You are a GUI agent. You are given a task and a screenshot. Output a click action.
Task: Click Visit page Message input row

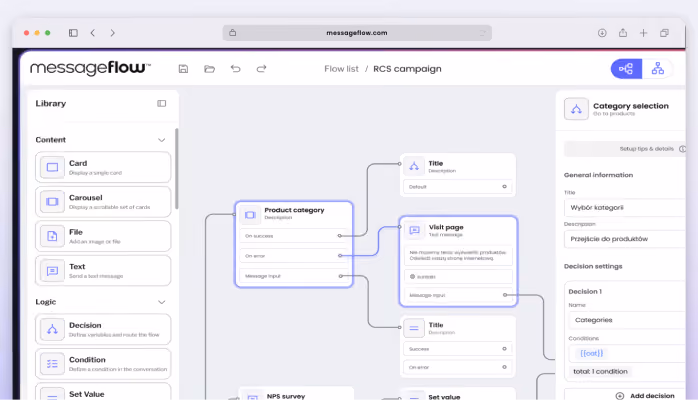coord(458,295)
